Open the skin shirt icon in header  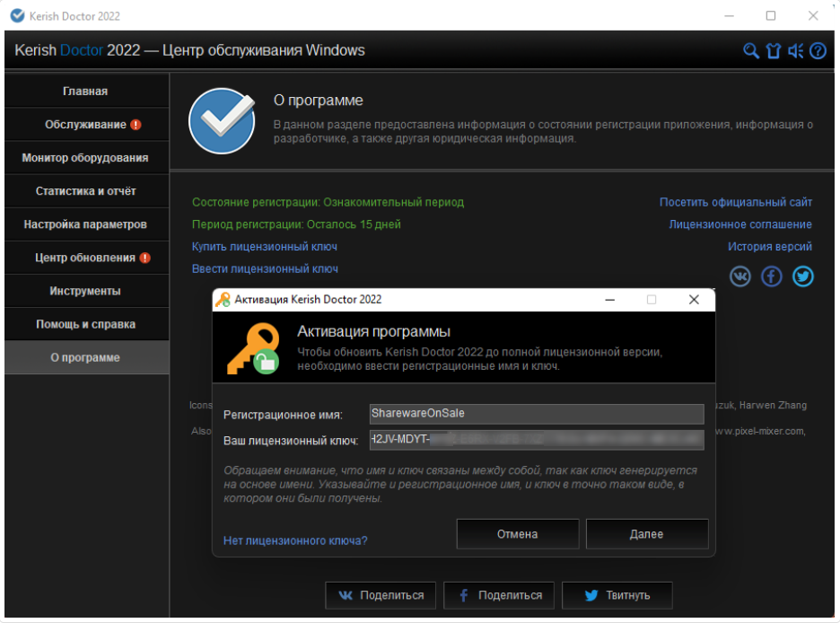[x=774, y=50]
